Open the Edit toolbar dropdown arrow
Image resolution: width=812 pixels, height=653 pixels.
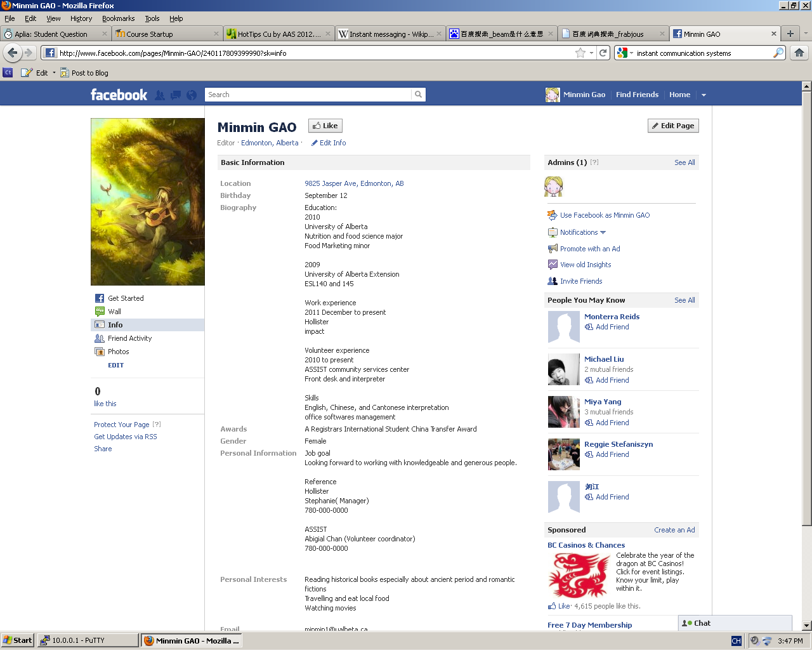(x=54, y=72)
